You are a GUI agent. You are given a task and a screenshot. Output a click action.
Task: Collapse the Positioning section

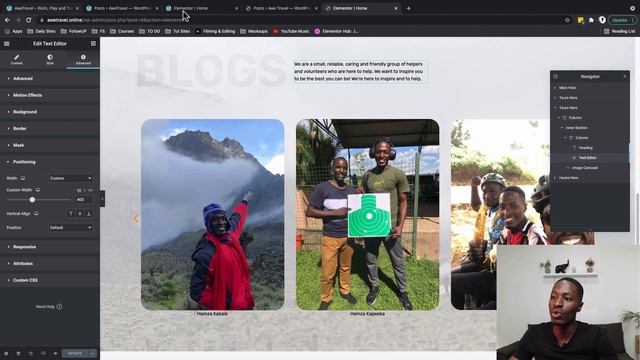tap(50, 162)
